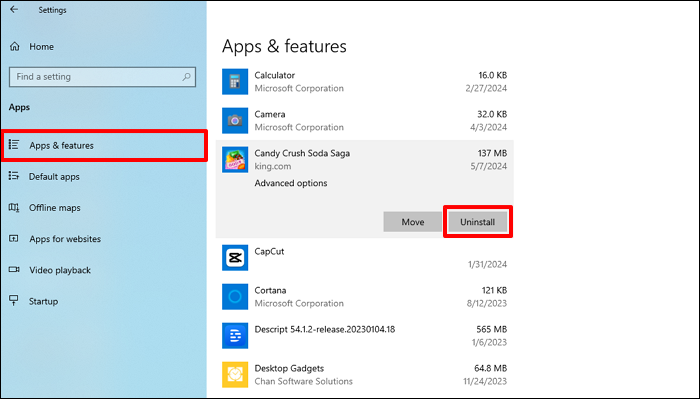Image resolution: width=700 pixels, height=399 pixels.
Task: Click the 565 MB size value
Action: (x=492, y=329)
